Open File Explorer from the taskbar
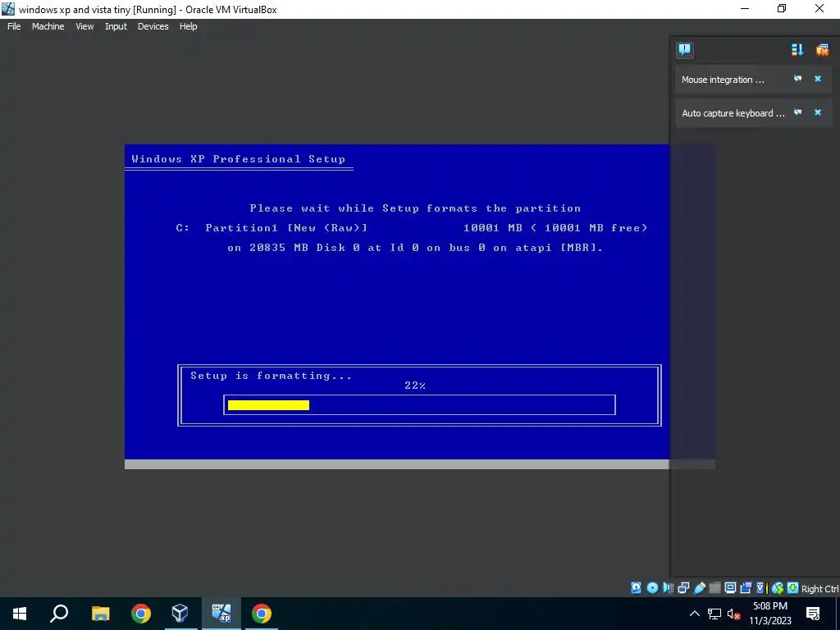Screen dimensions: 840x630 click(x=101, y=614)
